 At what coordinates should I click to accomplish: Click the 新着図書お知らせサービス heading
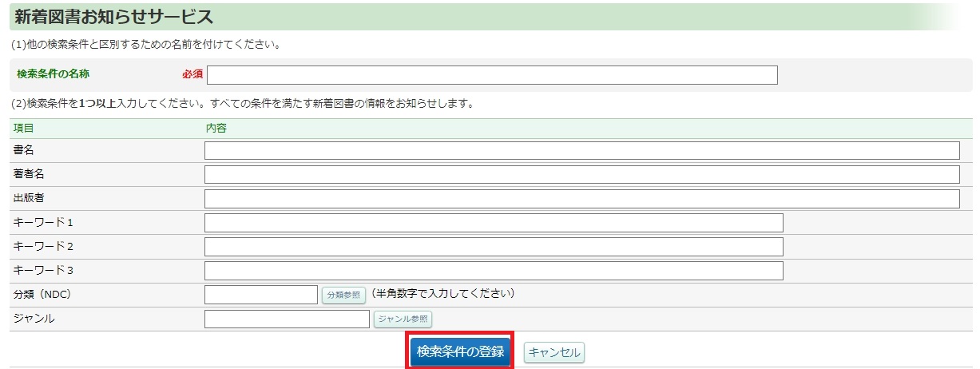[x=113, y=16]
